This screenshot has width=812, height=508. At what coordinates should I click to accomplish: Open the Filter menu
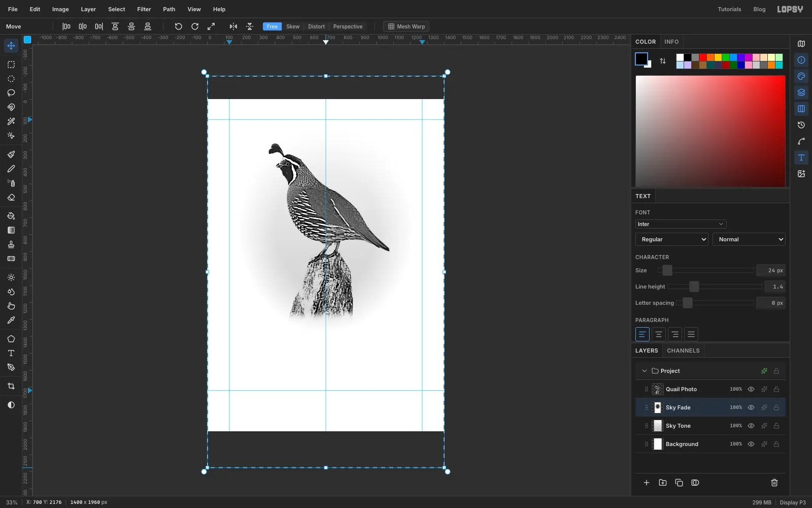144,9
